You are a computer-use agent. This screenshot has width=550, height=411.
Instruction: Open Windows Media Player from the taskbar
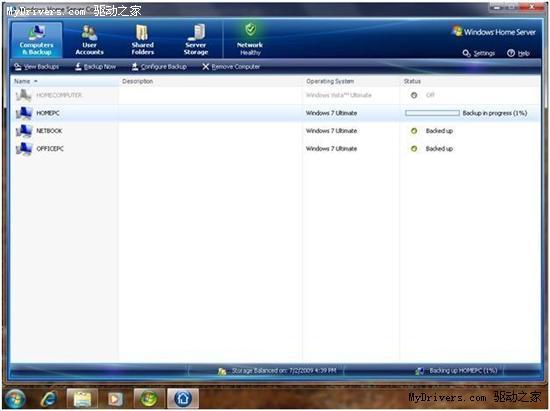coord(115,399)
